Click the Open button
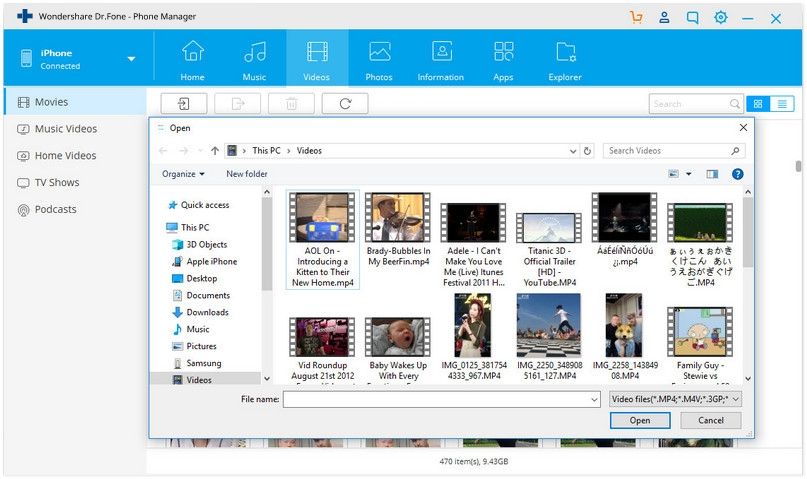807x479 pixels. (640, 420)
